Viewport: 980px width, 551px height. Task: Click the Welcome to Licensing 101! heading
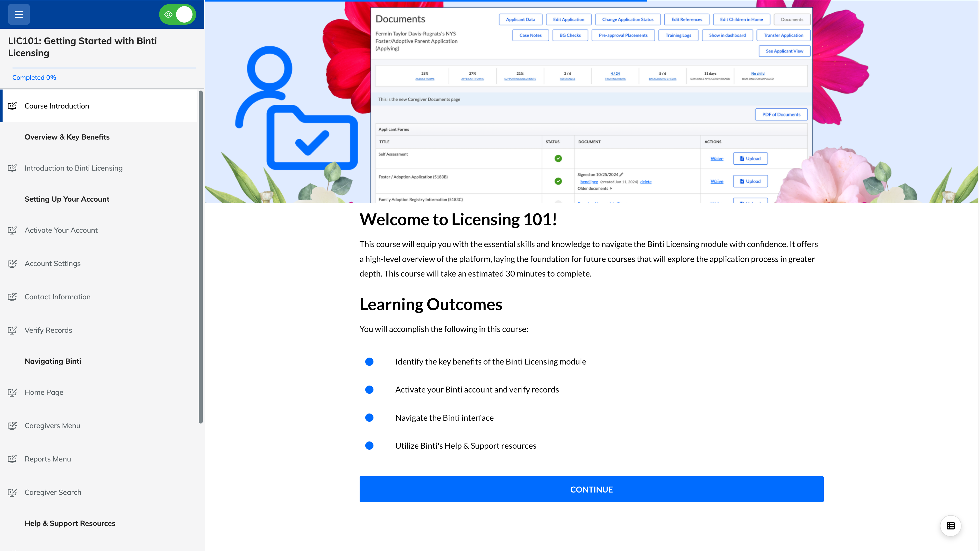point(458,219)
